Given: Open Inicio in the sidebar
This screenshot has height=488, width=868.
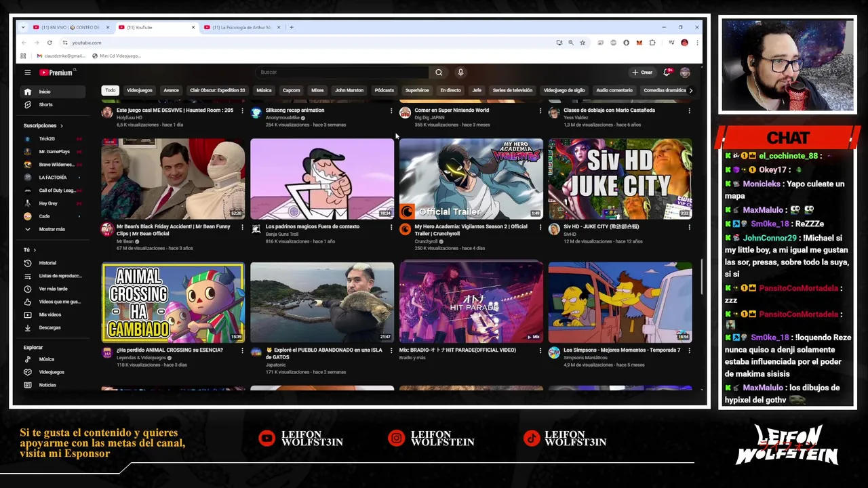Looking at the screenshot, I should [x=54, y=91].
